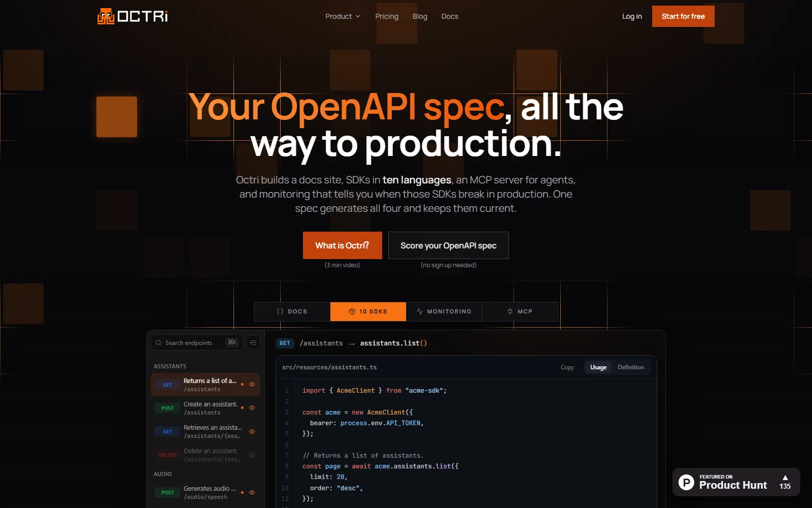Toggle eye icon for Generates audio endpoint
The width and height of the screenshot is (812, 508).
pos(252,492)
